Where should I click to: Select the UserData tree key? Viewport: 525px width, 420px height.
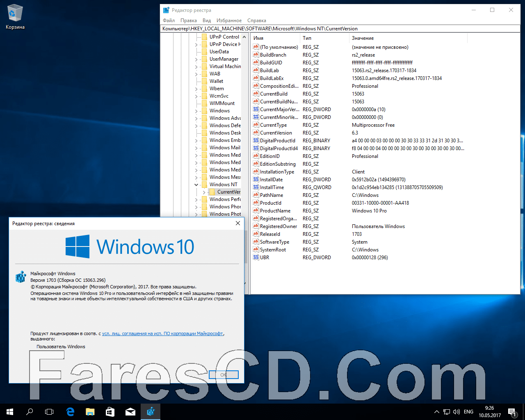click(x=219, y=52)
